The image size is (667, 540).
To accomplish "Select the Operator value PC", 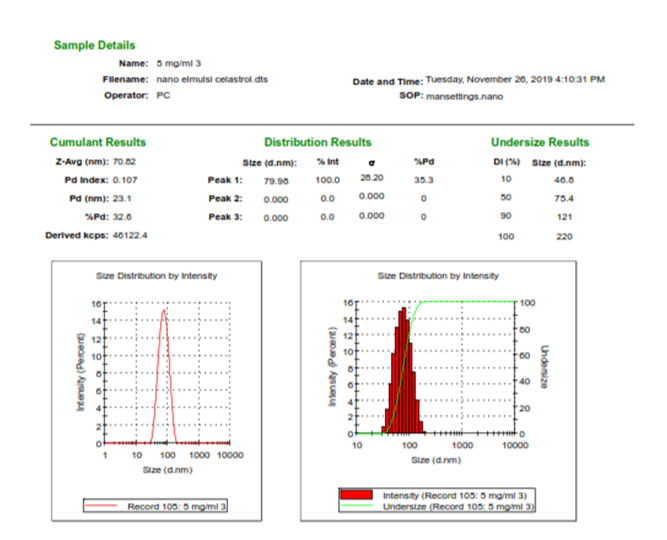I will [163, 95].
